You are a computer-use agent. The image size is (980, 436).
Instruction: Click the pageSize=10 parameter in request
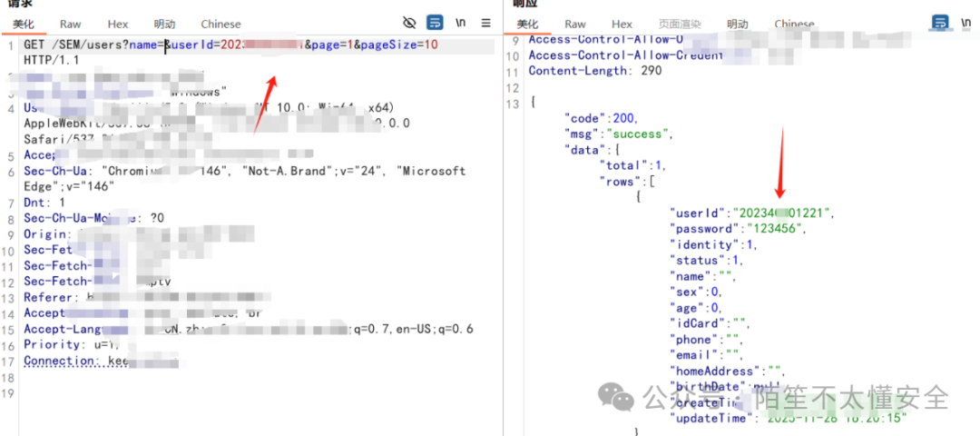[399, 45]
